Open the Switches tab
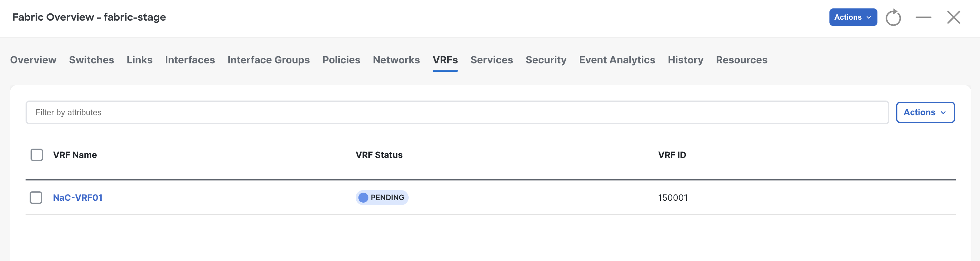 91,60
